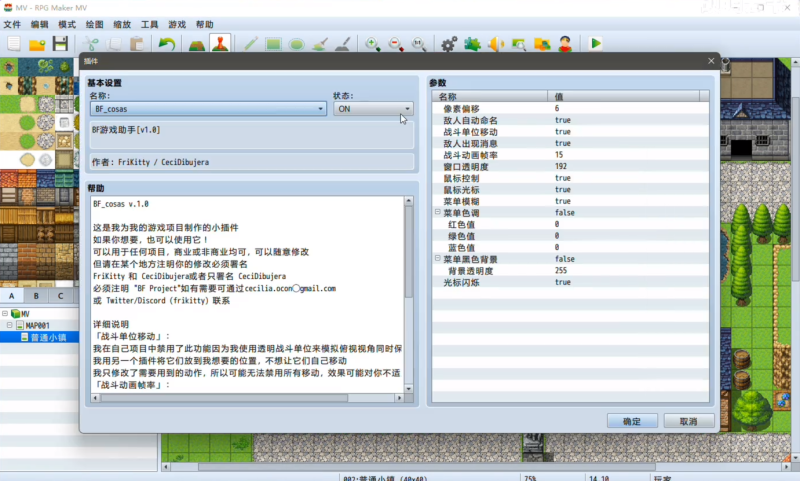Click the 确定 confirm button
The image size is (800, 481).
pyautogui.click(x=632, y=421)
